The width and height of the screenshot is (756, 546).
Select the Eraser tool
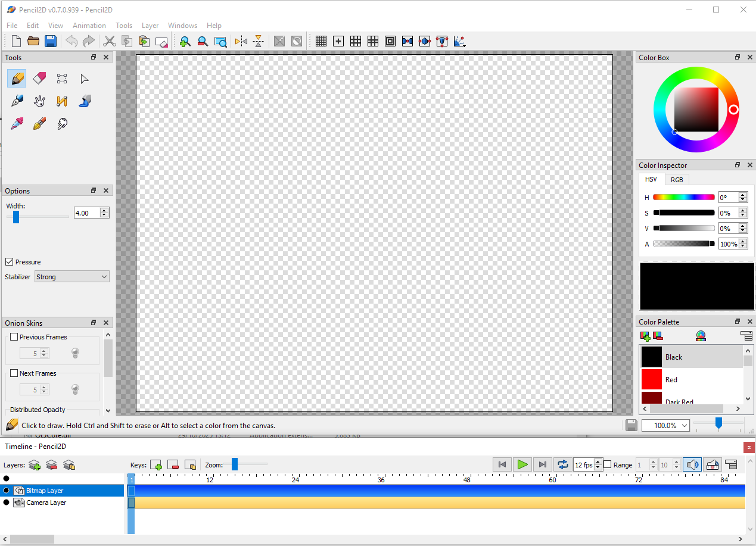tap(39, 79)
